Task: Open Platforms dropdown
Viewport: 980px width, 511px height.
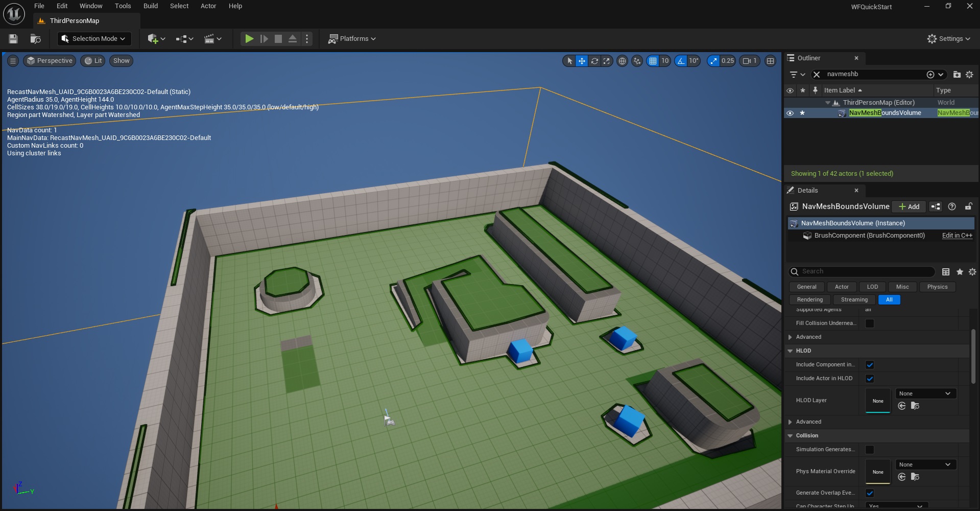Action: (352, 39)
